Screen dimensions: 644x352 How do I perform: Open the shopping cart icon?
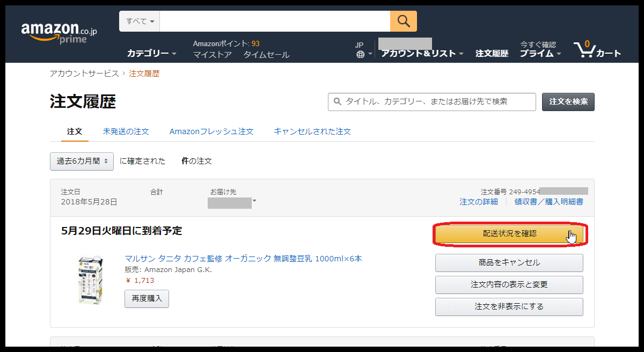click(597, 50)
